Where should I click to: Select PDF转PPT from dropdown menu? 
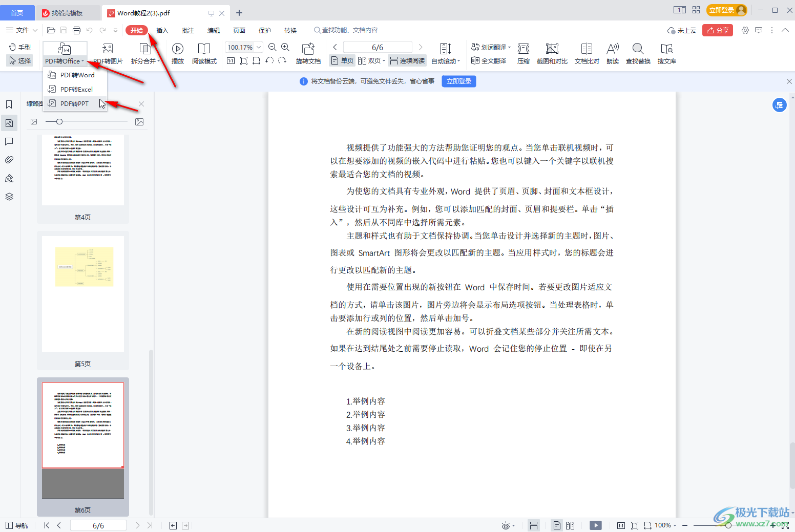coord(75,103)
